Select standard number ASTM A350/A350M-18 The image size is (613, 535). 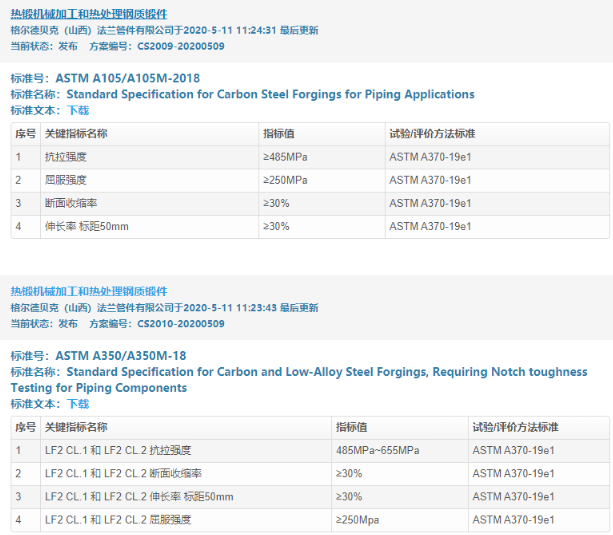(120, 356)
